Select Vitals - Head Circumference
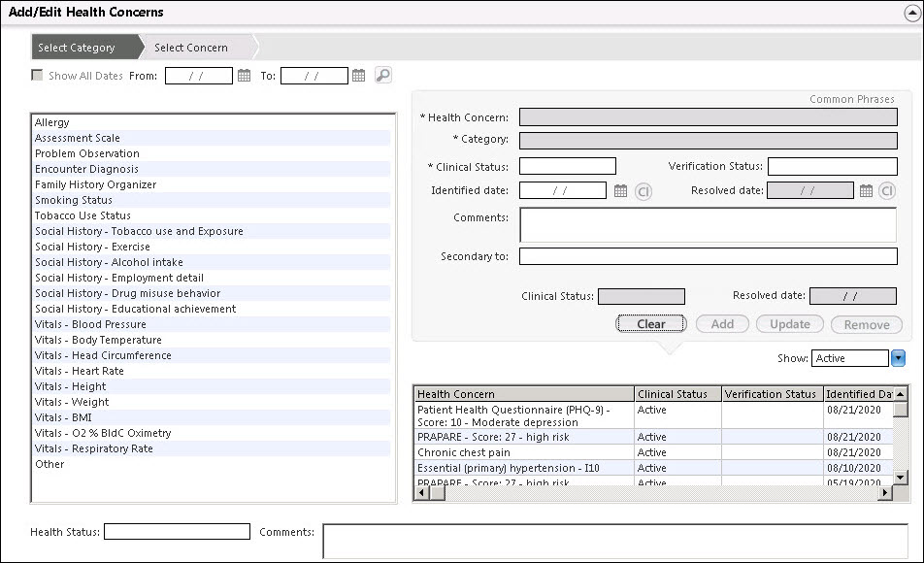 213,355
